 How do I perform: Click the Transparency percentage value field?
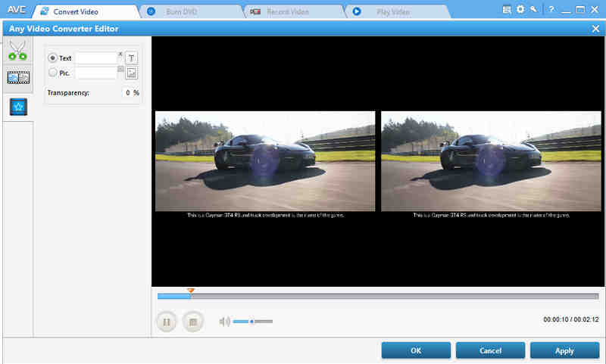tap(128, 92)
